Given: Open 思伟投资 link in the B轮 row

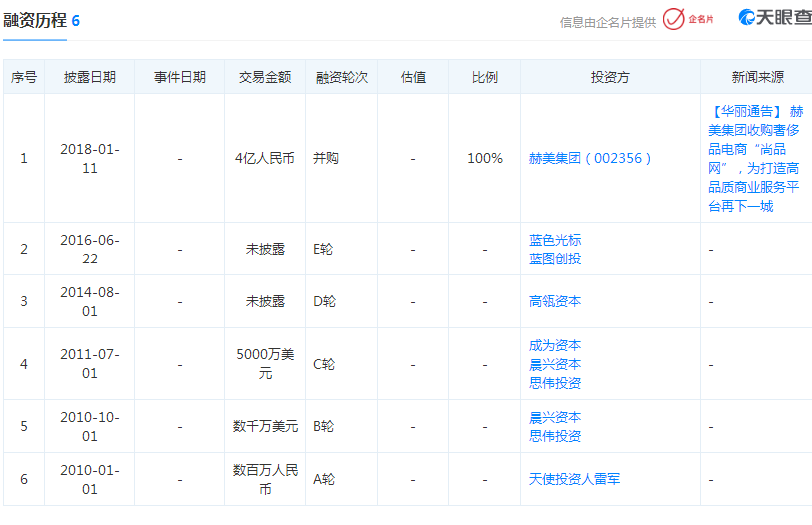Looking at the screenshot, I should 555,436.
